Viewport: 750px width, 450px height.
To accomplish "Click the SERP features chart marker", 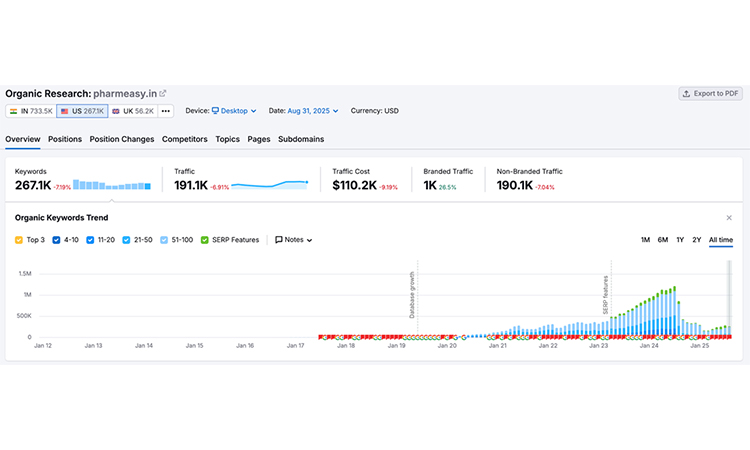I will [606, 295].
